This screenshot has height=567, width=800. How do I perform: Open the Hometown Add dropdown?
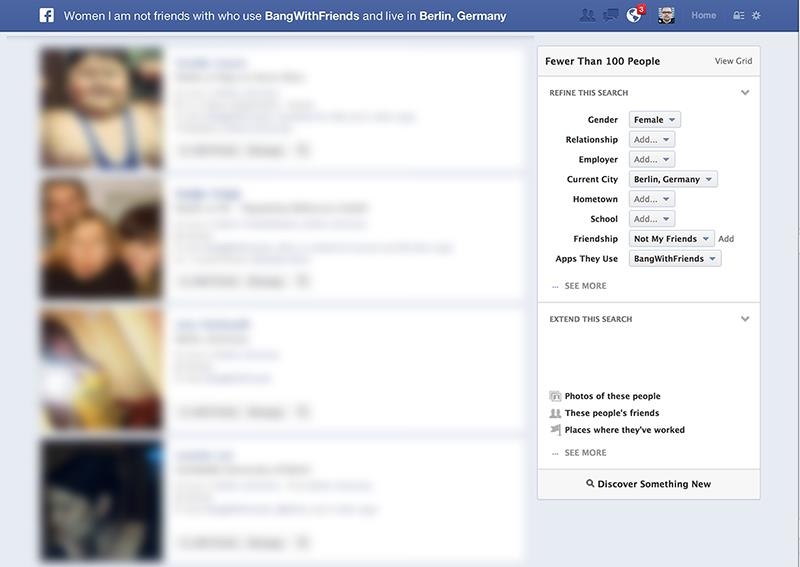click(x=652, y=199)
